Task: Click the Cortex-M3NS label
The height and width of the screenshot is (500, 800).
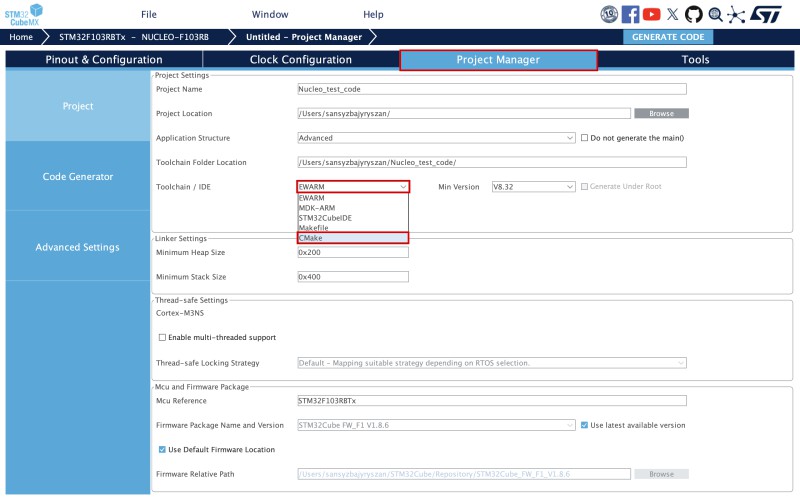Action: (x=180, y=313)
